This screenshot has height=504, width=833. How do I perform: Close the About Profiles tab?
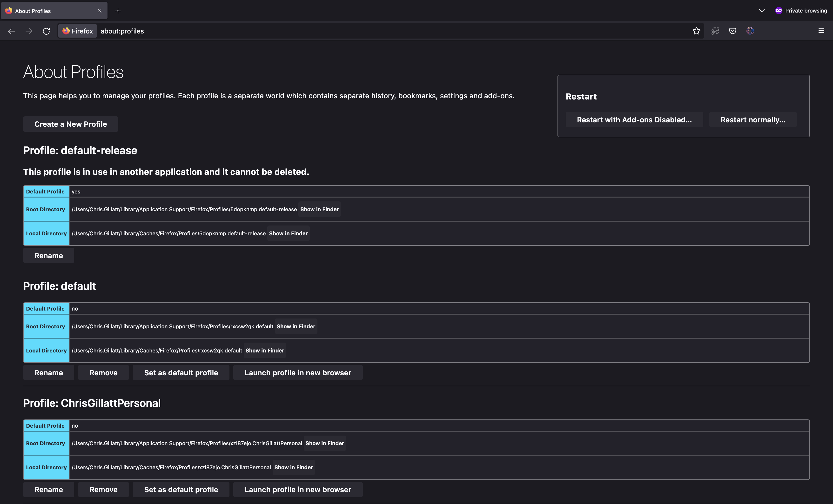[x=100, y=11]
